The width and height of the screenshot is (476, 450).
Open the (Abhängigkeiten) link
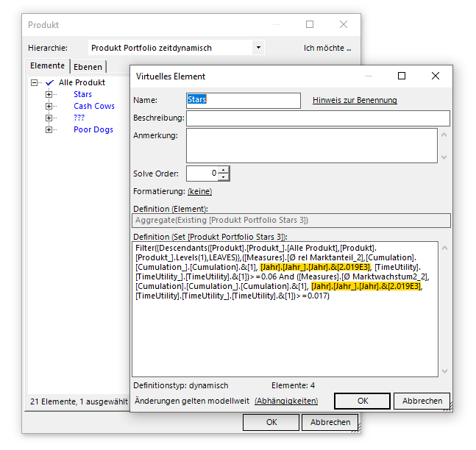point(286,401)
